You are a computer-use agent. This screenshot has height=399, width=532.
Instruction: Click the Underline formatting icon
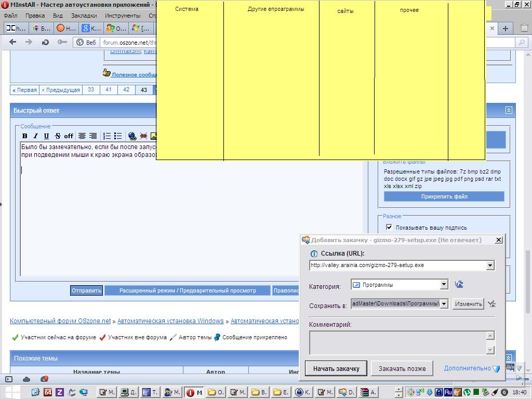click(x=46, y=136)
